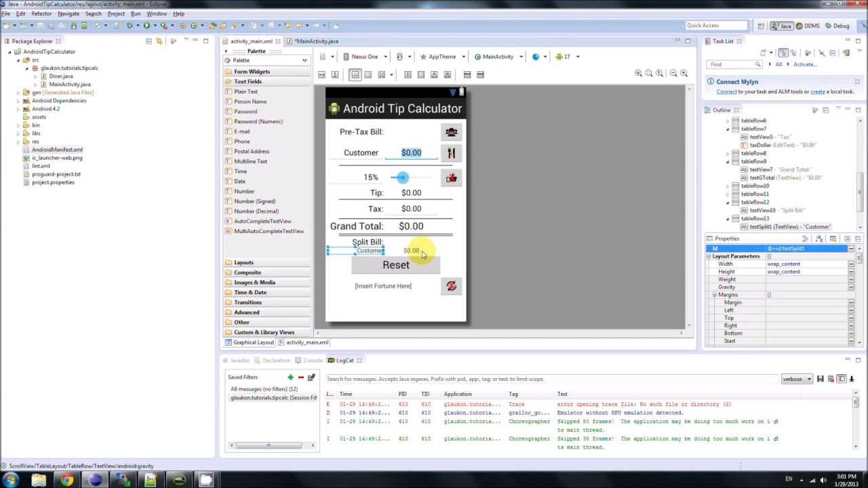The width and height of the screenshot is (868, 488).
Task: Open the Refactor menu
Action: point(41,14)
